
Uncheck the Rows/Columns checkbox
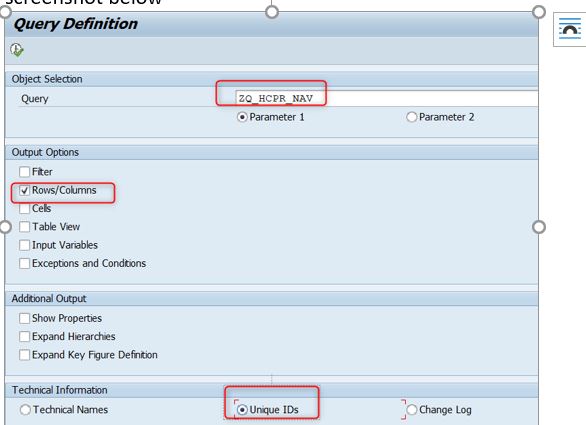click(24, 190)
